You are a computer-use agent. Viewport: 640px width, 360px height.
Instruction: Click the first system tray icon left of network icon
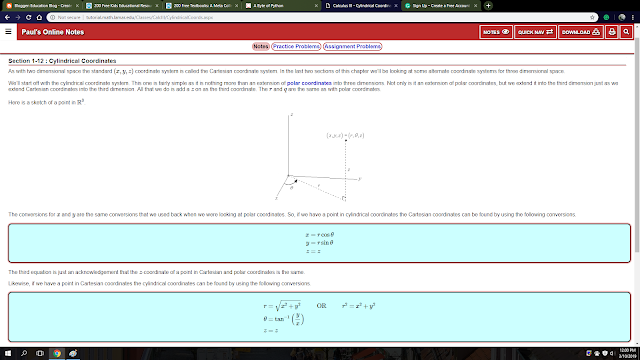[589, 353]
